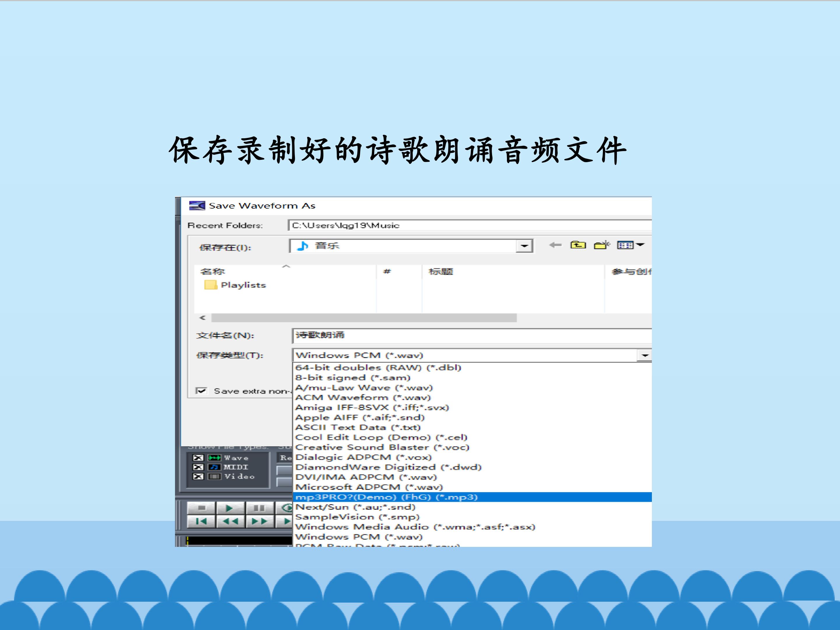
Task: Choose Dialogic ADPCM (*.vox)
Action: click(473, 457)
